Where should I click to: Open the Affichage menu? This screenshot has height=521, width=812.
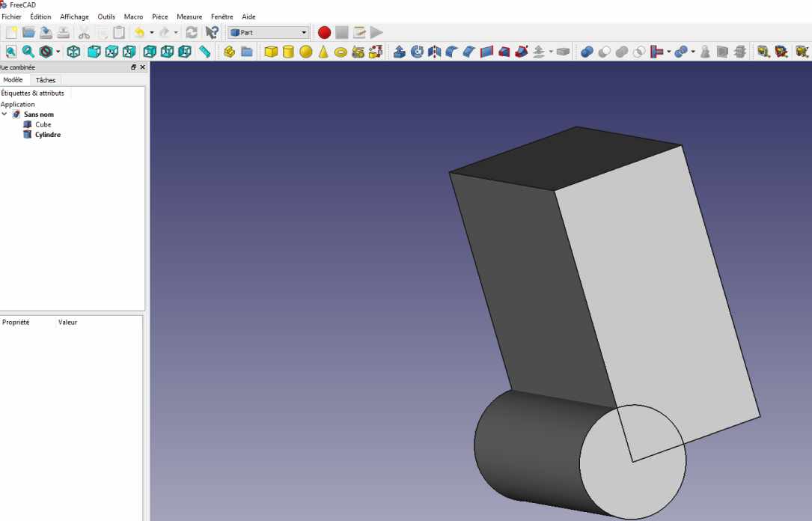pos(74,16)
